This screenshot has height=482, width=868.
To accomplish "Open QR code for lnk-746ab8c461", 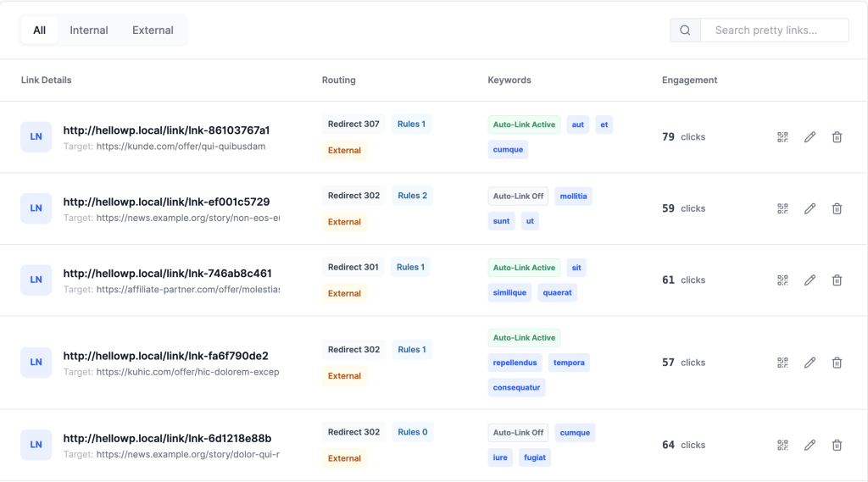I will pyautogui.click(x=782, y=280).
